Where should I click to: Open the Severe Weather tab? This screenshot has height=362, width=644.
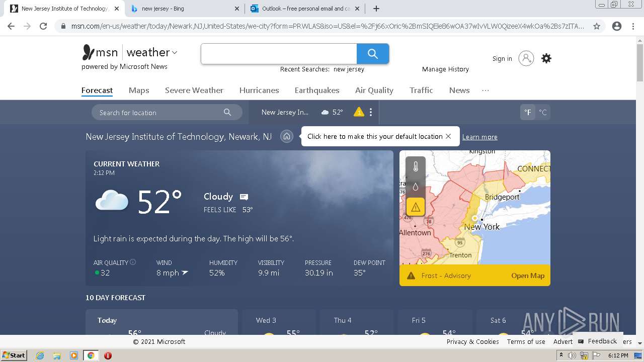[x=194, y=90]
